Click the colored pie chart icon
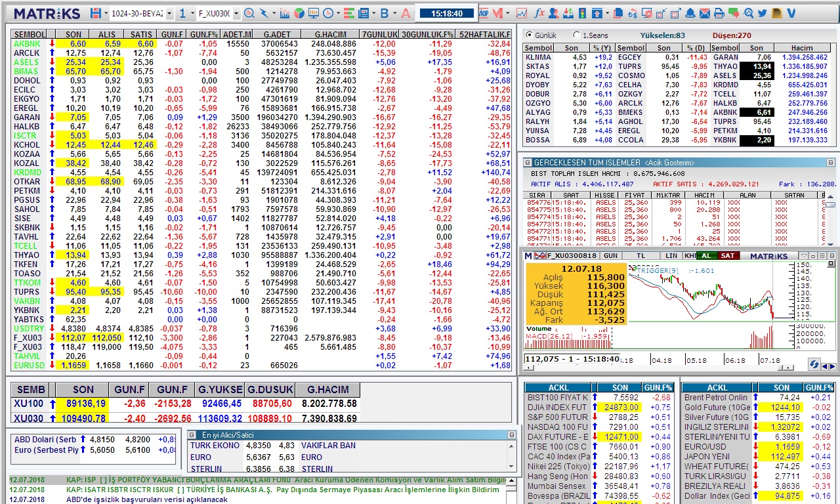This screenshot has width=840, height=504. 299,13
